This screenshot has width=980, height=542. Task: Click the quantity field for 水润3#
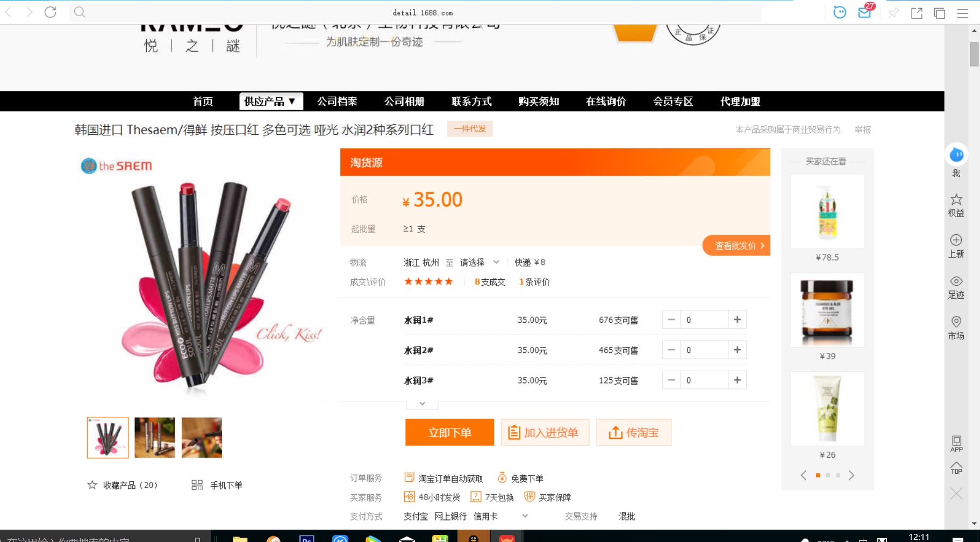pyautogui.click(x=704, y=380)
